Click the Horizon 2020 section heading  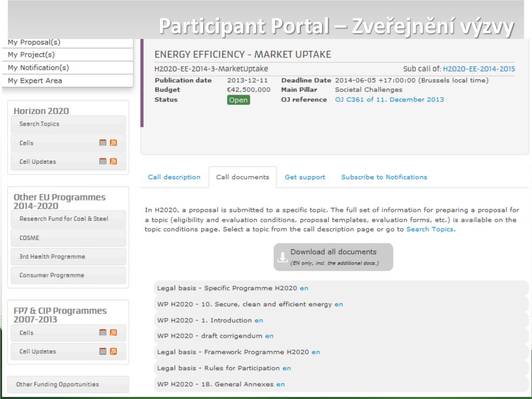41,111
